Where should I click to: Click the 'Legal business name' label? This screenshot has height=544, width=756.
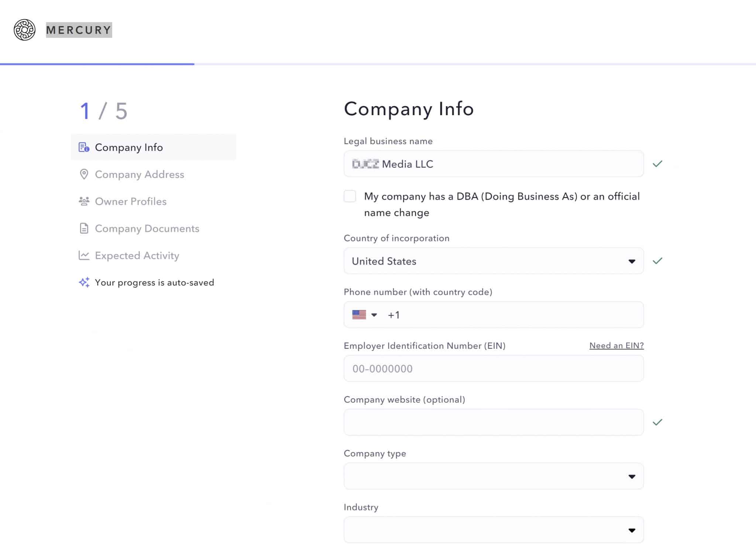(x=388, y=141)
